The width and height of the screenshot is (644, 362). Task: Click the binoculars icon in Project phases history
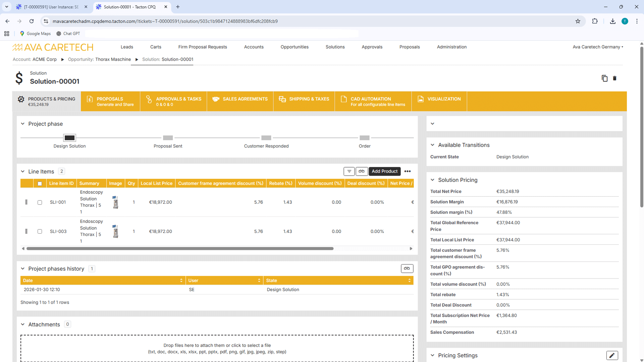tap(407, 268)
